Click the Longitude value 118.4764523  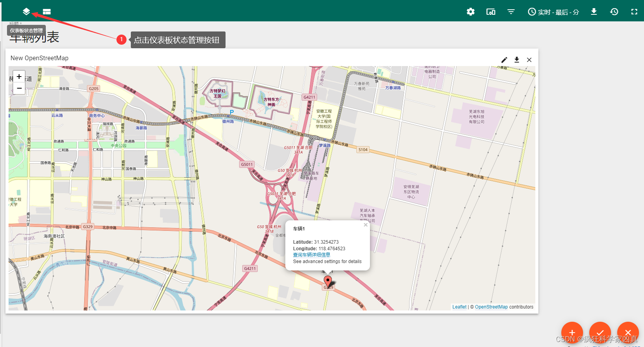coord(332,249)
